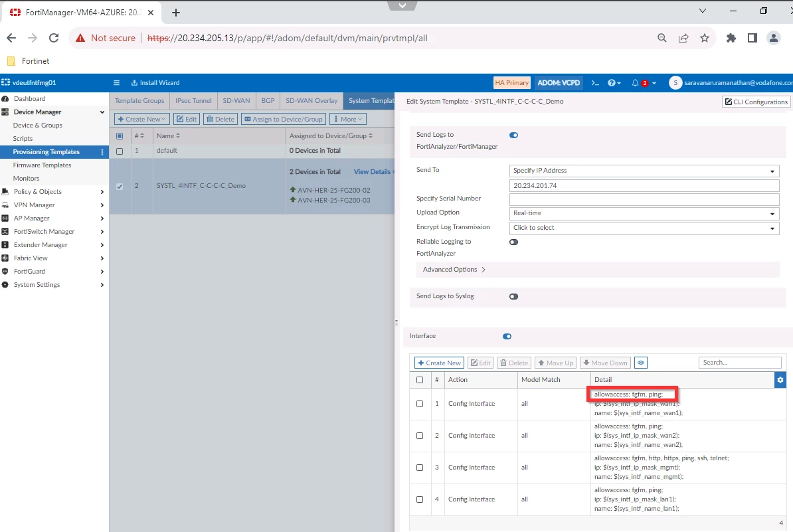Open Encrypt Log Transmission dropdown
This screenshot has width=793, height=532.
644,228
